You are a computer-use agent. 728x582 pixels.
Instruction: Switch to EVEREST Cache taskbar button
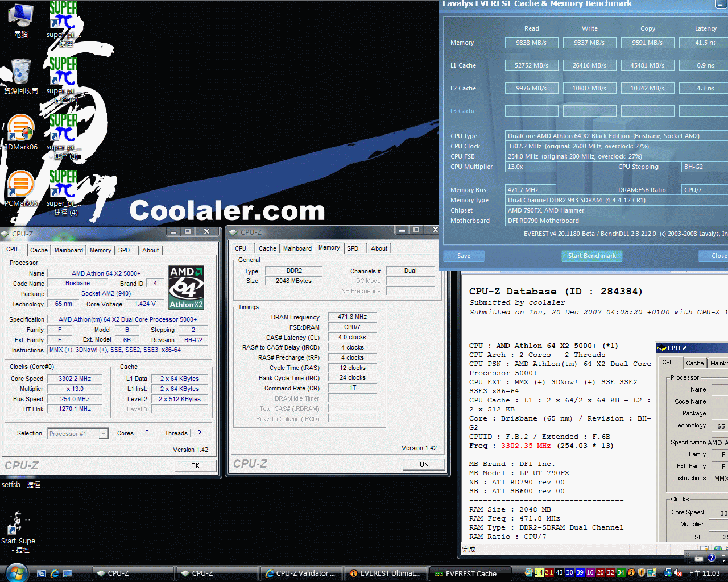click(470, 573)
